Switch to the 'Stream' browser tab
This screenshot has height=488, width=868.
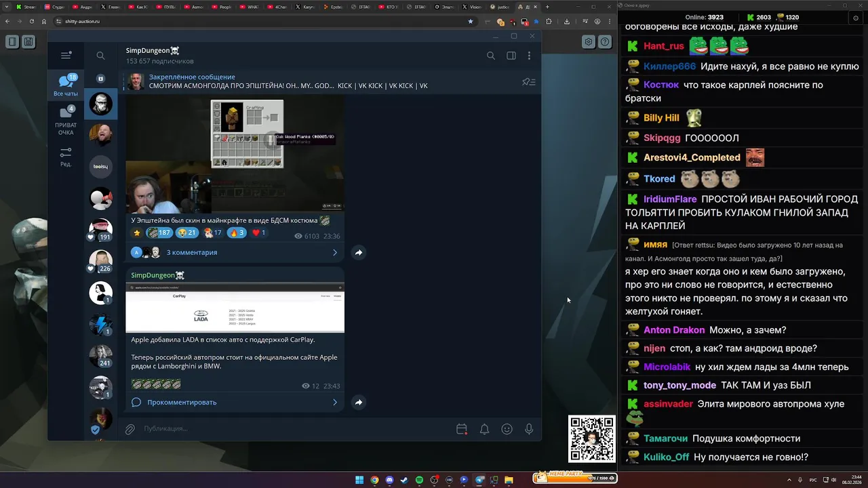(x=26, y=7)
